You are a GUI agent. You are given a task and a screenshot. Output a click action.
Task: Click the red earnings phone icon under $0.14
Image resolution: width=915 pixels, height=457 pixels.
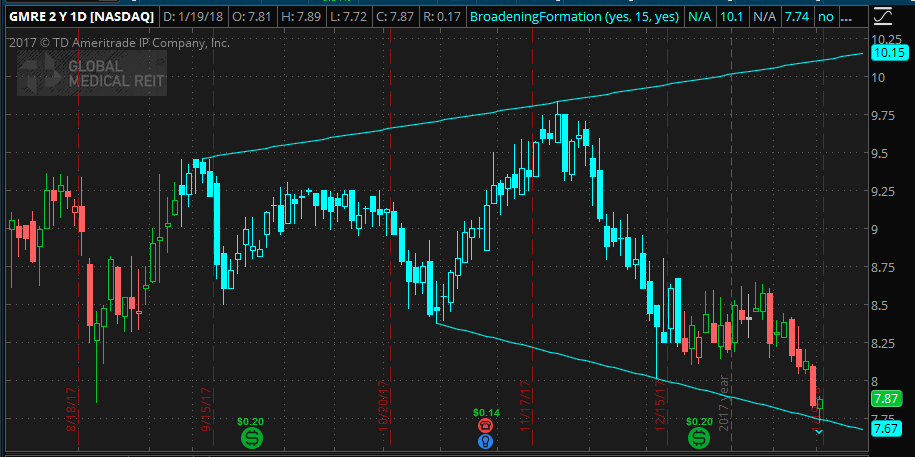tap(486, 425)
